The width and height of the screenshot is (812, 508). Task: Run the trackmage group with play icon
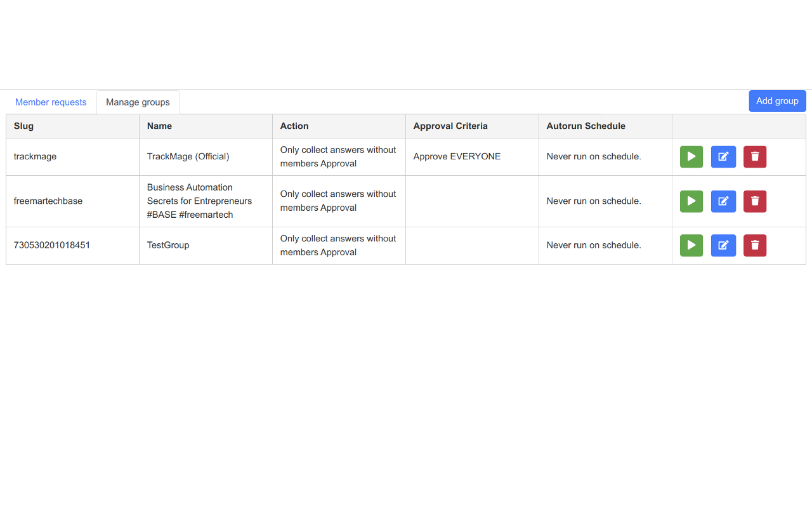(x=691, y=157)
